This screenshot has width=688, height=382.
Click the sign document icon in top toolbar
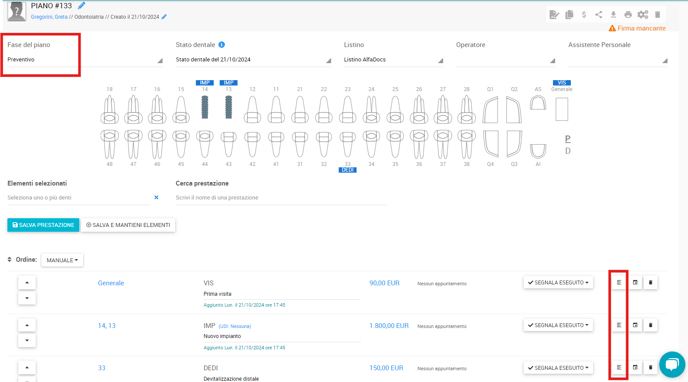coord(554,15)
